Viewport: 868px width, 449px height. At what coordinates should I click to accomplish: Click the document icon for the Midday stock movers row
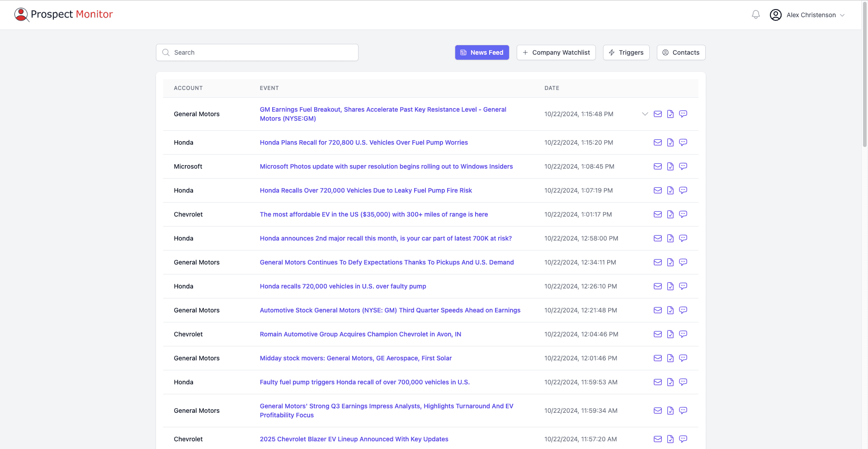coord(670,358)
